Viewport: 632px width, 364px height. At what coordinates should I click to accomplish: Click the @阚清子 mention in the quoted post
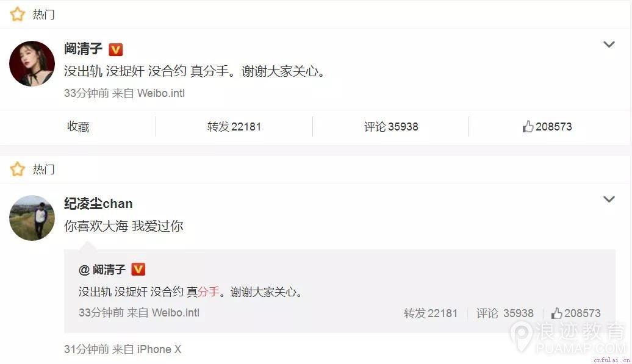[x=102, y=269]
